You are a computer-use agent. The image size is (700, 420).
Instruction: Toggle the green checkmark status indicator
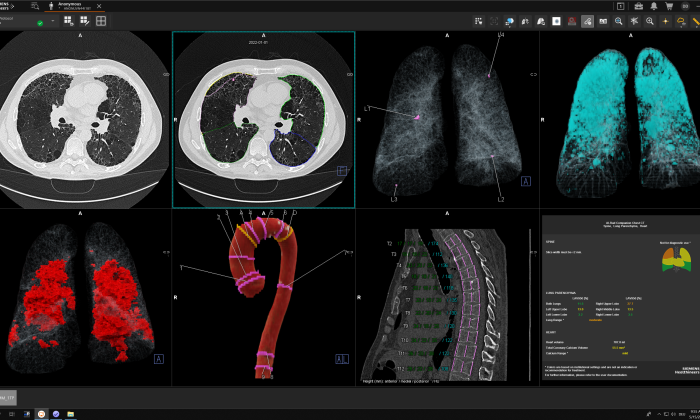pos(40,21)
